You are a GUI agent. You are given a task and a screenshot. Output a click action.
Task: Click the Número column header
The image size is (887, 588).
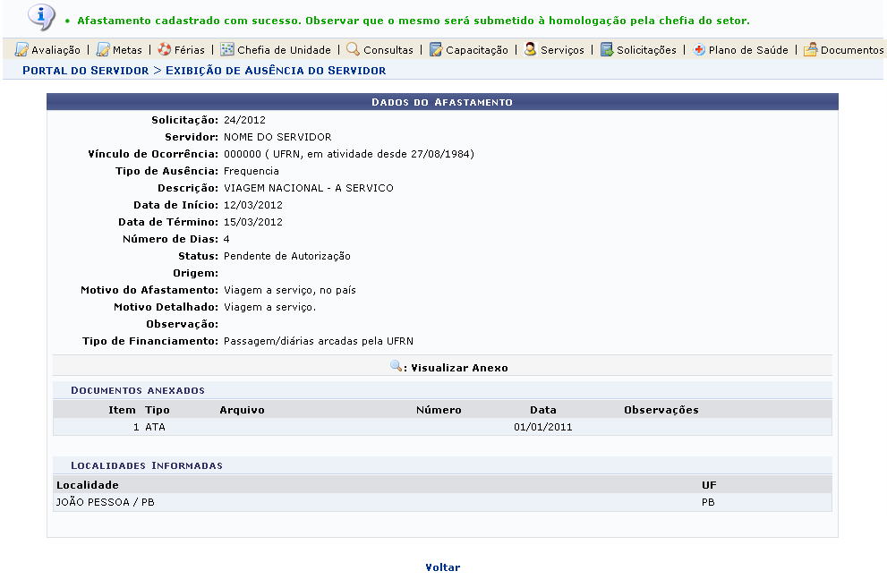tap(439, 410)
